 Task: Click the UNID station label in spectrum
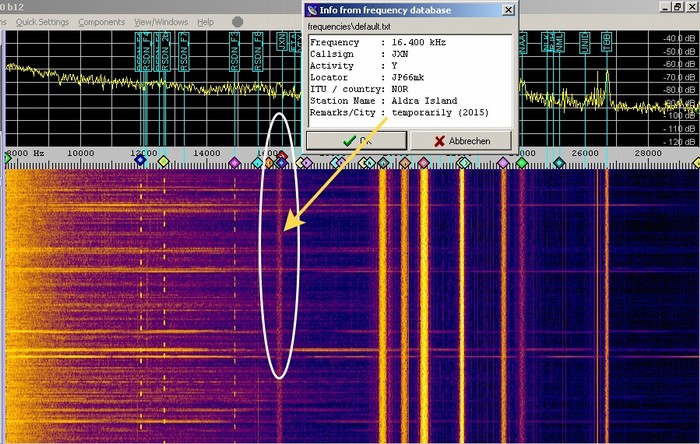(584, 43)
